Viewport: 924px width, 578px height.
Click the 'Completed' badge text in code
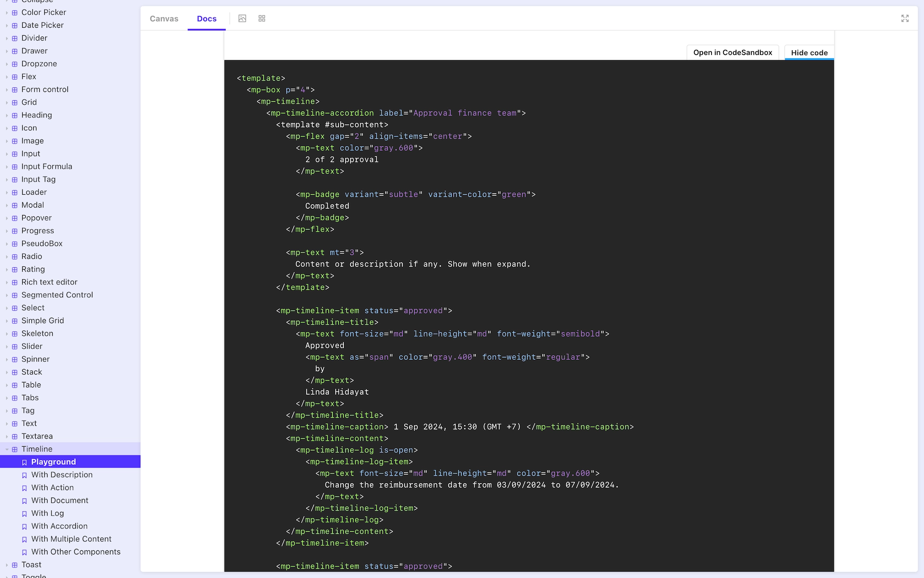pos(327,206)
